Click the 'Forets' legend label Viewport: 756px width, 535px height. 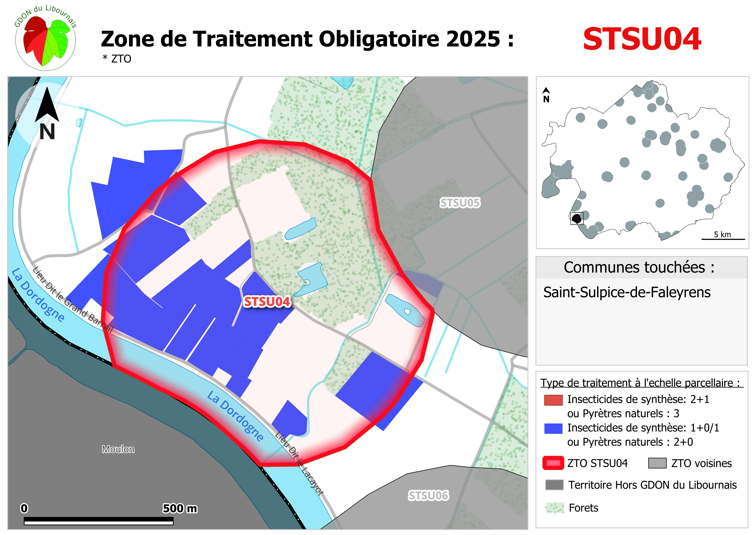(x=584, y=508)
